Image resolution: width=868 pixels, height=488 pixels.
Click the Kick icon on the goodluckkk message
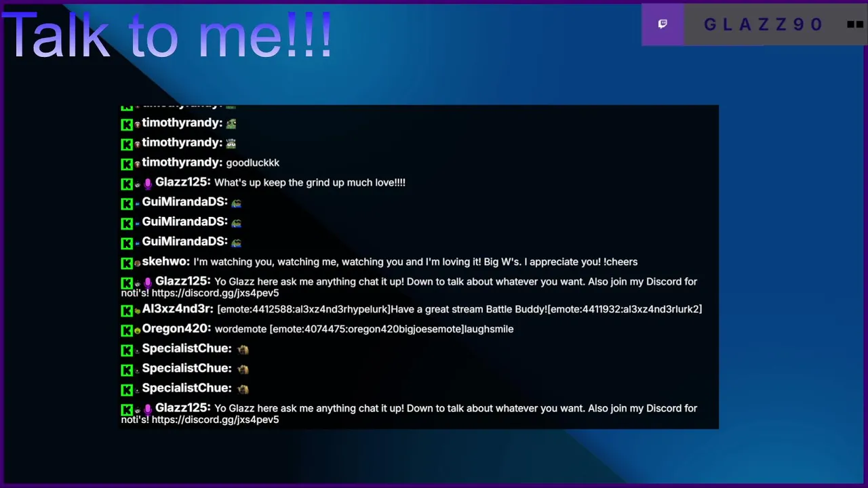point(127,164)
